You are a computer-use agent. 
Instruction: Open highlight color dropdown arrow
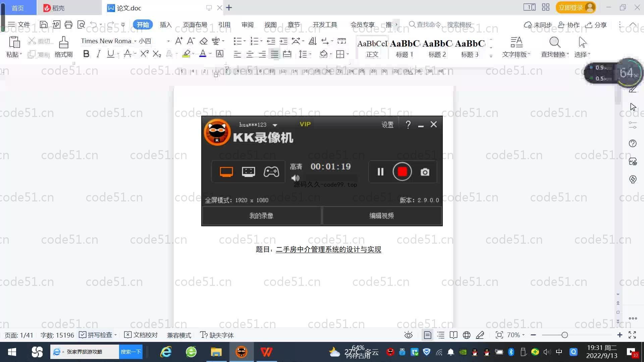click(194, 54)
